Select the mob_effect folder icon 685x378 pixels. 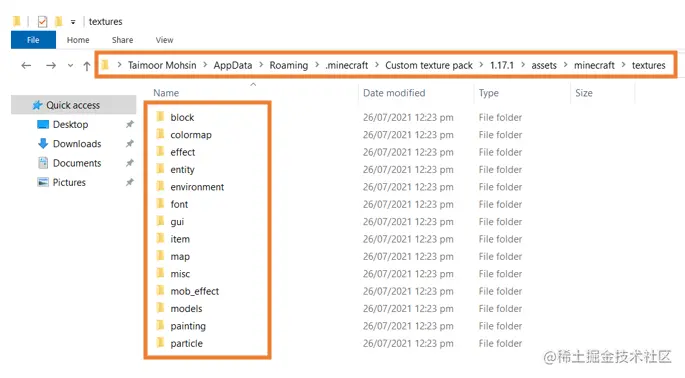(x=160, y=291)
